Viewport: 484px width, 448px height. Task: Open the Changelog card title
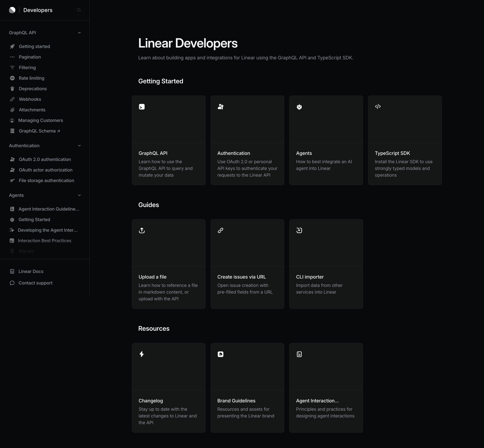pyautogui.click(x=151, y=401)
